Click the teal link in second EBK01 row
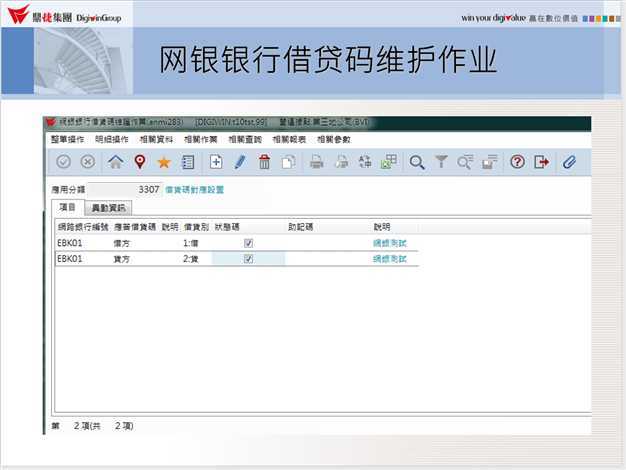The image size is (626, 470). pos(390,259)
